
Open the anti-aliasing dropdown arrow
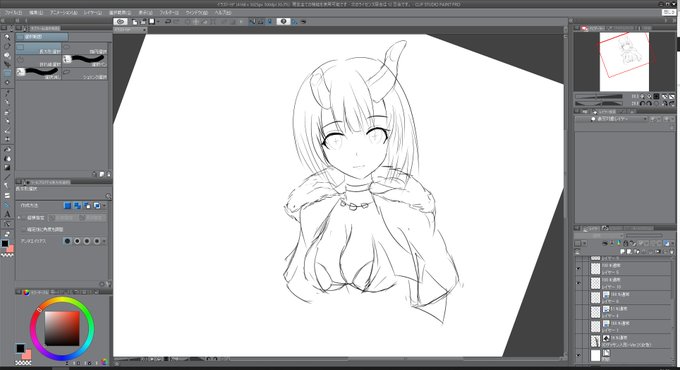104,241
